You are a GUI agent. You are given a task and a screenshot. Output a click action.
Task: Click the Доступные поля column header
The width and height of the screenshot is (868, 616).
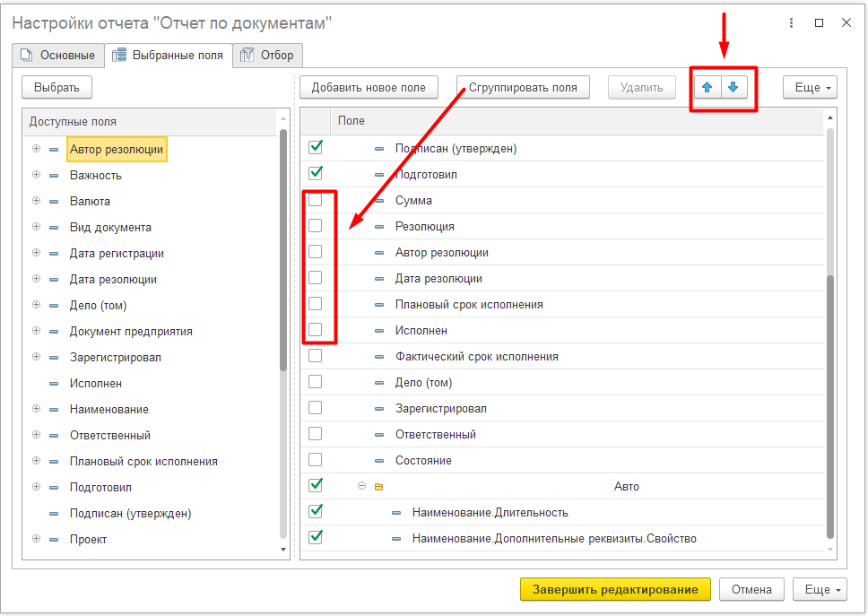point(150,122)
